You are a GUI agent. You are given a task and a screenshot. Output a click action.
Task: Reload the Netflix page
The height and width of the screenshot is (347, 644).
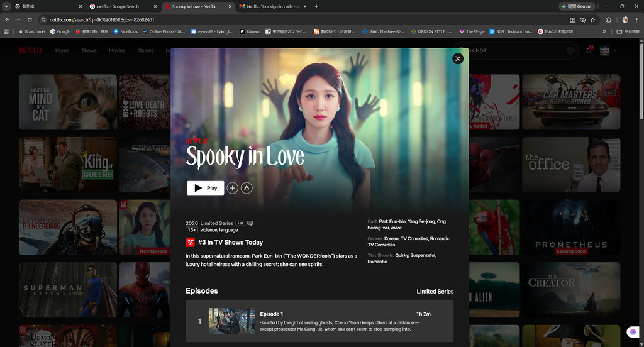click(x=30, y=19)
